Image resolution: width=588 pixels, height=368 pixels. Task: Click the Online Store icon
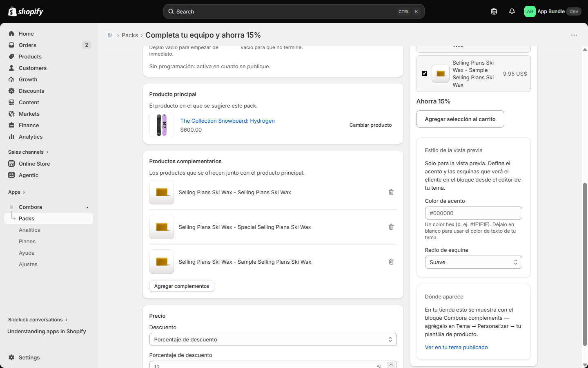point(11,164)
